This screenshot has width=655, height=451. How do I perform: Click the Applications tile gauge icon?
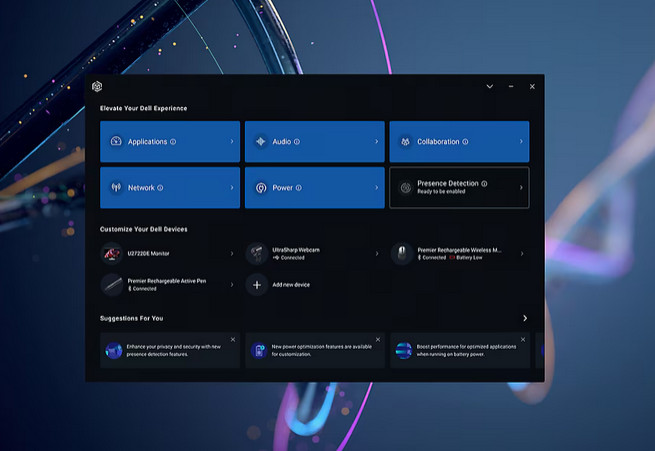point(116,141)
